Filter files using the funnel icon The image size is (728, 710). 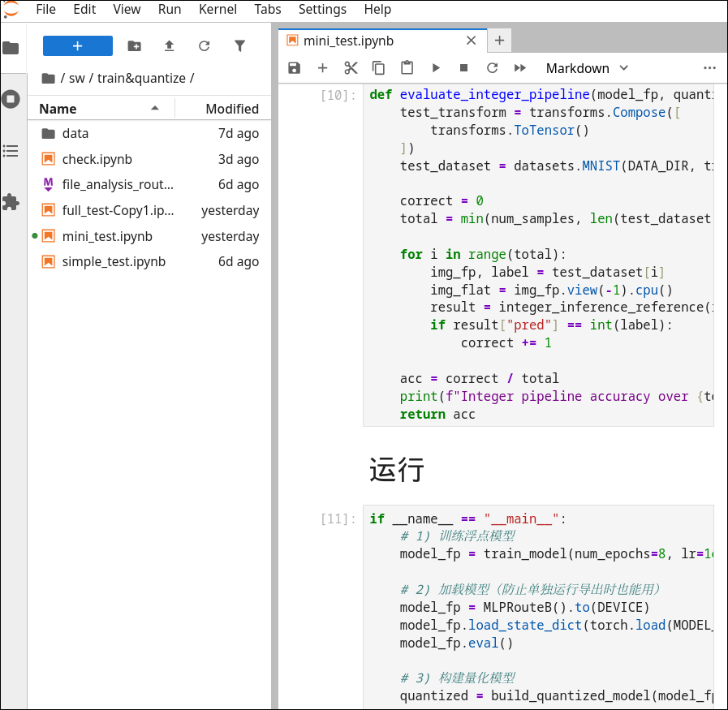click(240, 47)
